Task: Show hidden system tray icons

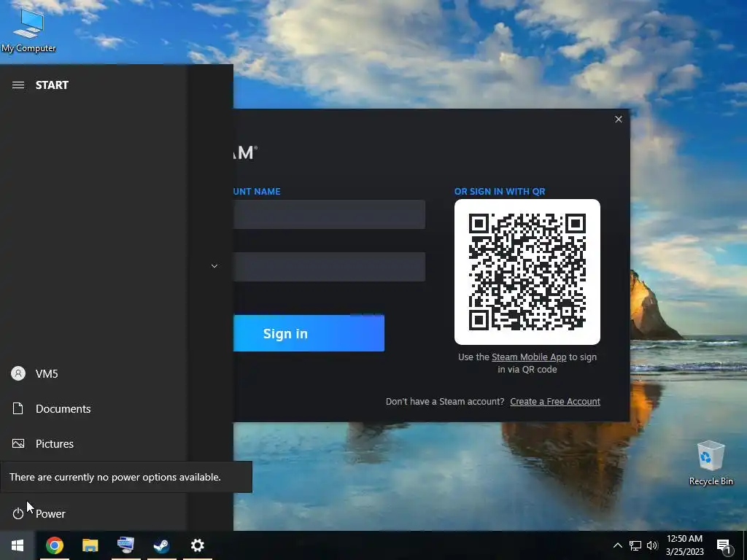Action: pyautogui.click(x=617, y=545)
